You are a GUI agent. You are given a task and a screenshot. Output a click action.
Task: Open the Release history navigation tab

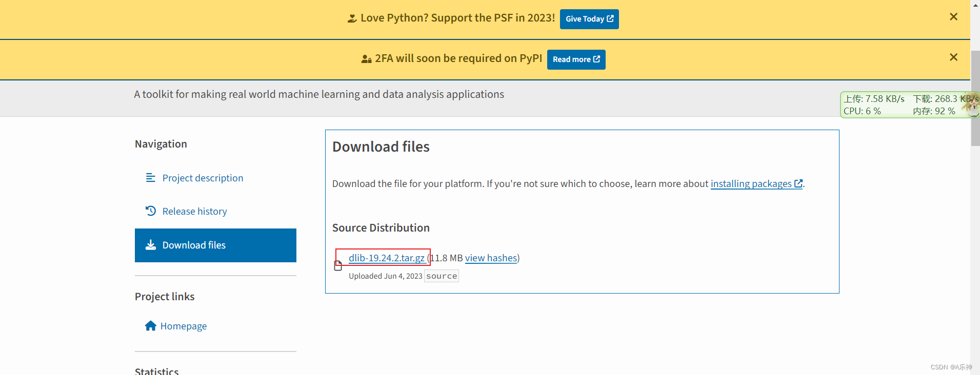pyautogui.click(x=215, y=212)
